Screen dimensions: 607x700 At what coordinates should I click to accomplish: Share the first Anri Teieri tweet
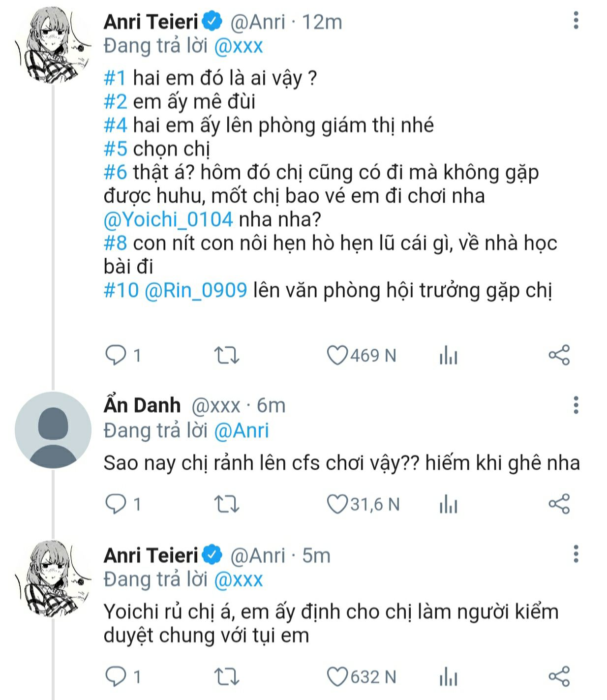coord(559,355)
